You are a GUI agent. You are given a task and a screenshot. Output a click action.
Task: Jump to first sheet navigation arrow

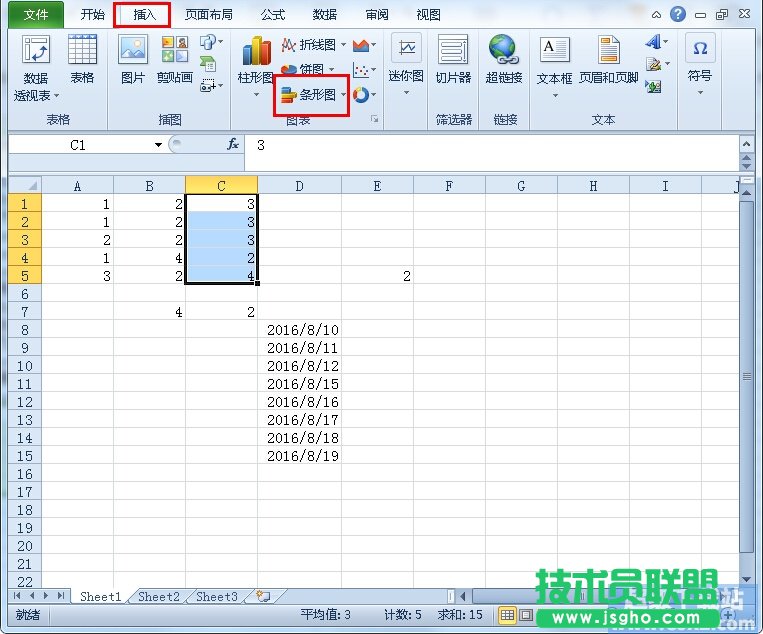[x=18, y=596]
